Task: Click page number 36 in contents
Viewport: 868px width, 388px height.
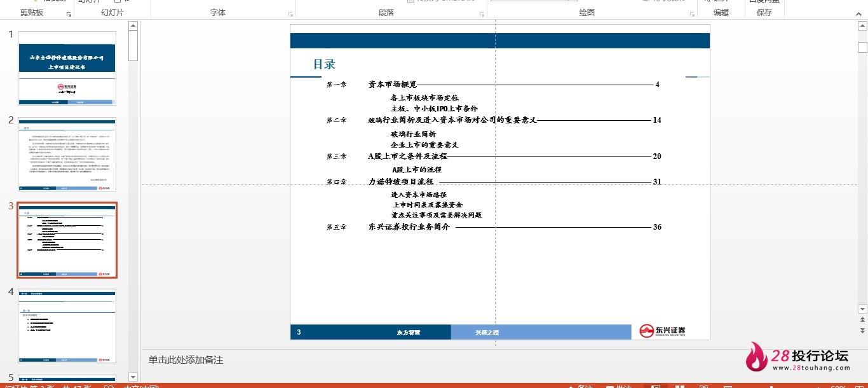Action: (657, 227)
